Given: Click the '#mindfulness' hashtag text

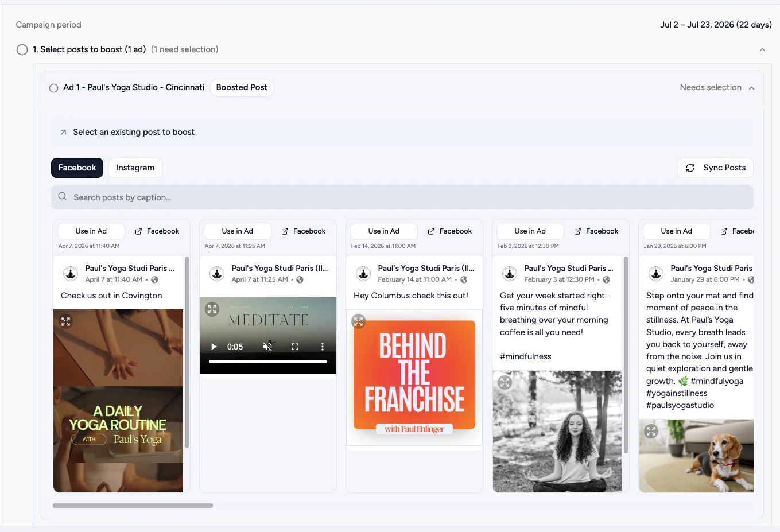Looking at the screenshot, I should [525, 356].
